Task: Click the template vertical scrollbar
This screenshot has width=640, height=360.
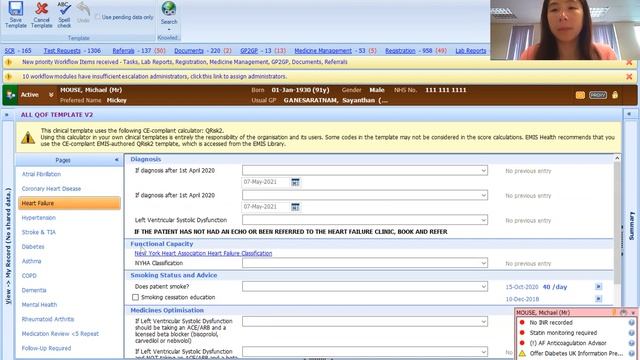Action: pyautogui.click(x=617, y=222)
